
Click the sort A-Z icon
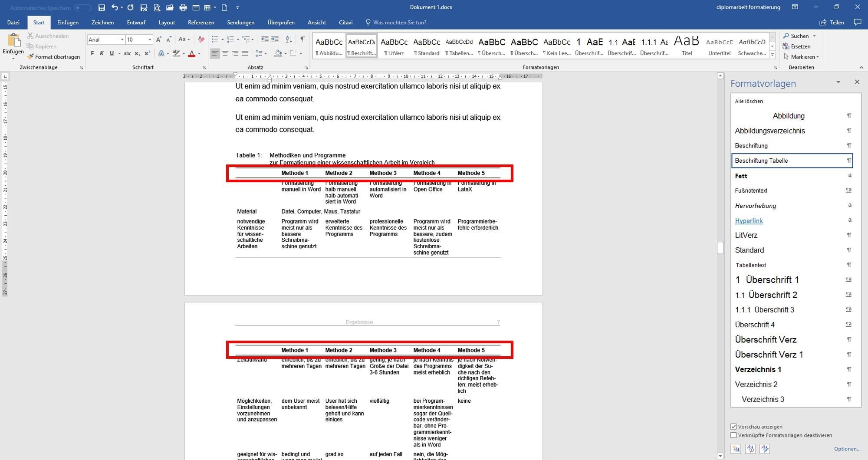(289, 39)
